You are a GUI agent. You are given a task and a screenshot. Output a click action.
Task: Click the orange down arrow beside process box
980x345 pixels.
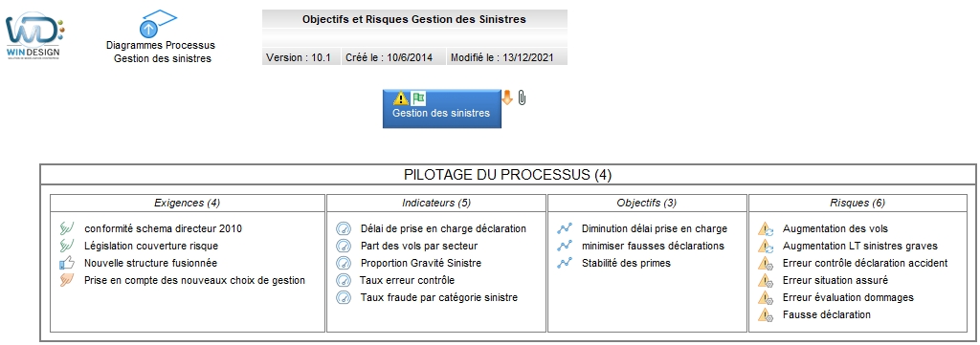(507, 97)
